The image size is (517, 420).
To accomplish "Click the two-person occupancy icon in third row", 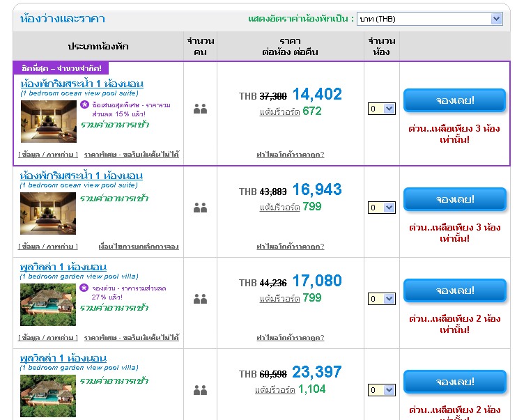I will [201, 299].
